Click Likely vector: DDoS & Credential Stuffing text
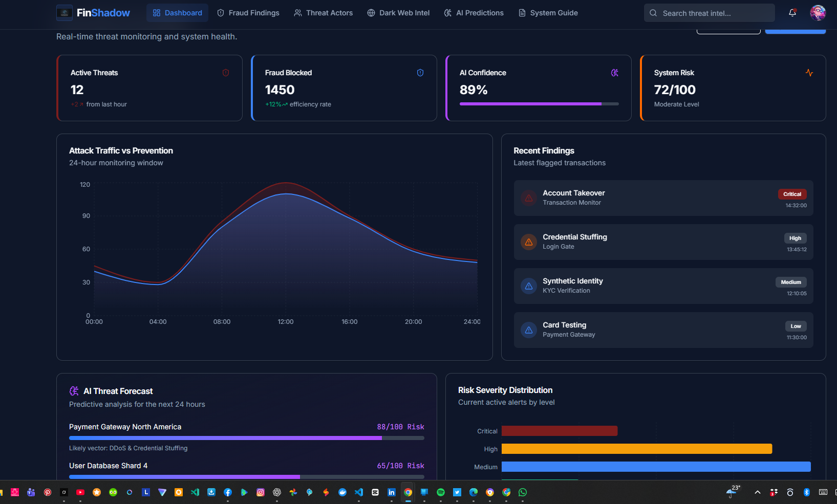The width and height of the screenshot is (837, 504). (x=128, y=448)
